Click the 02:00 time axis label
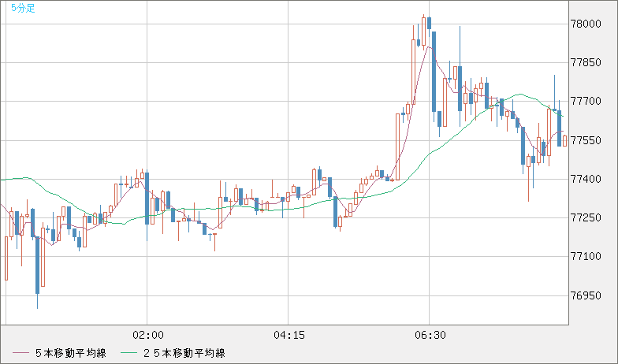Viewport: 618px width, 364px height. click(148, 336)
